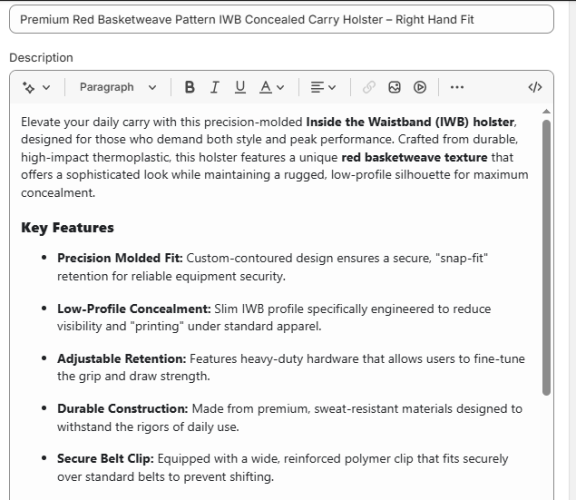Image resolution: width=576 pixels, height=500 pixels.
Task: Click the bold "Precision Molded Fit:" text
Action: (x=120, y=258)
